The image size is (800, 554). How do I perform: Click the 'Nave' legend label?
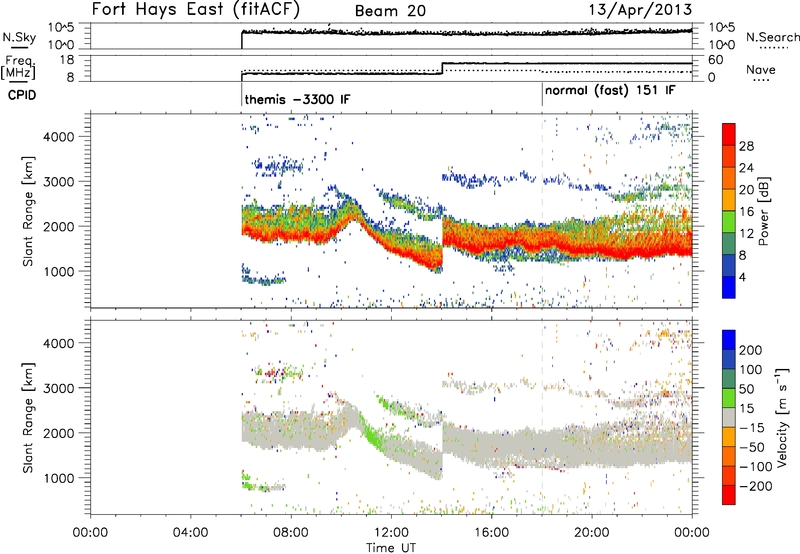click(x=761, y=69)
